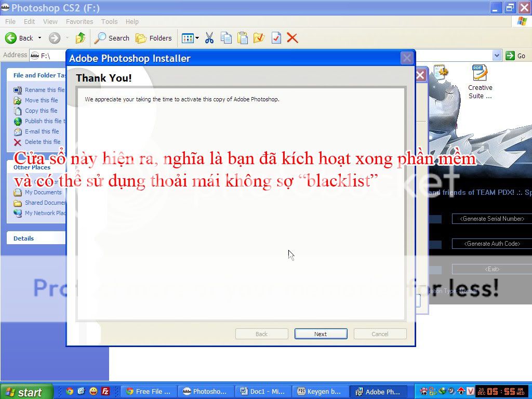Image resolution: width=532 pixels, height=399 pixels.
Task: Click Rename this file link
Action: coord(39,90)
